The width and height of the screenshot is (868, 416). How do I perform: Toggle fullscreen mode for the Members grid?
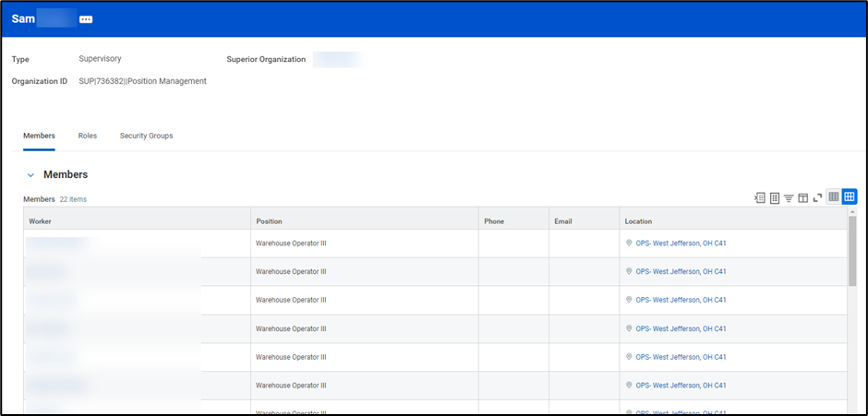tap(817, 197)
